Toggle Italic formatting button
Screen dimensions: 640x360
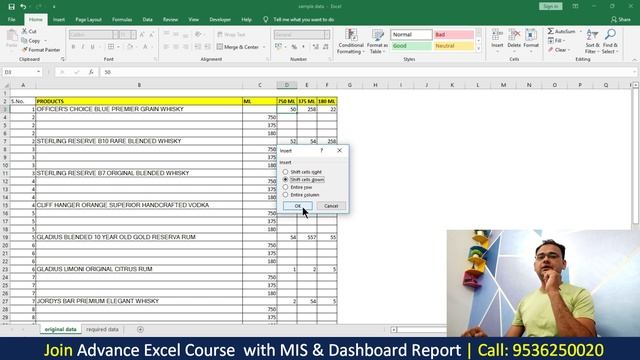point(83,47)
